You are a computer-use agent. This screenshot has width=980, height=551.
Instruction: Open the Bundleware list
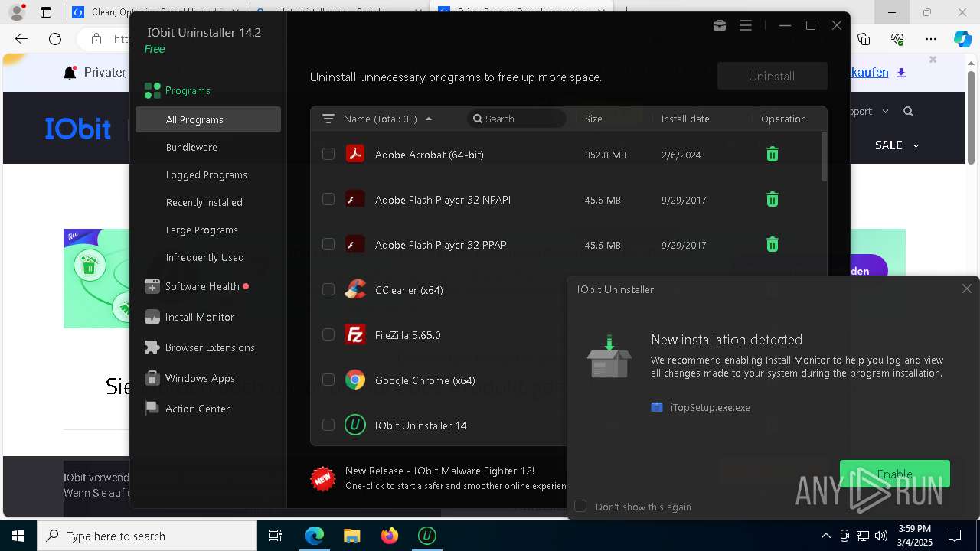click(x=191, y=147)
